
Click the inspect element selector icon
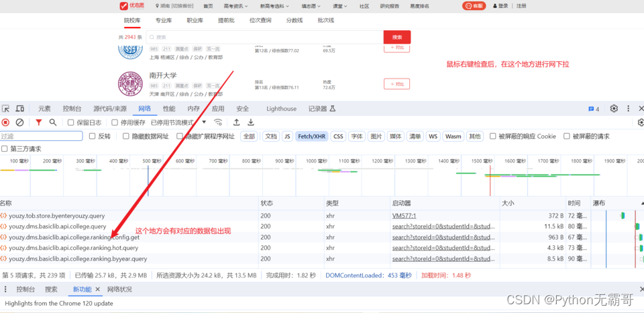pos(6,109)
